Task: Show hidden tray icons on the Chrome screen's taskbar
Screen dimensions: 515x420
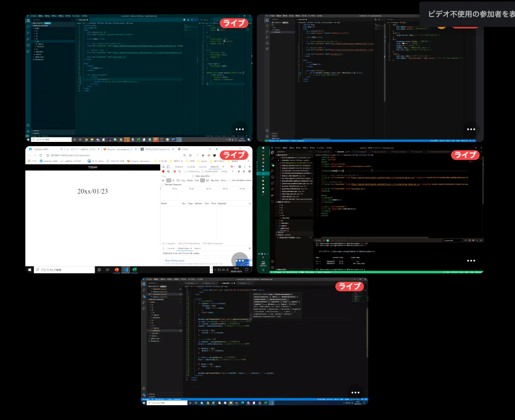Action: tap(215, 270)
